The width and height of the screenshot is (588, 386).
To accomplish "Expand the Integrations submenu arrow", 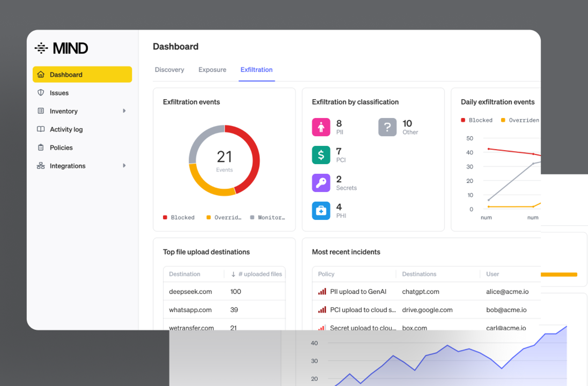I will click(124, 166).
